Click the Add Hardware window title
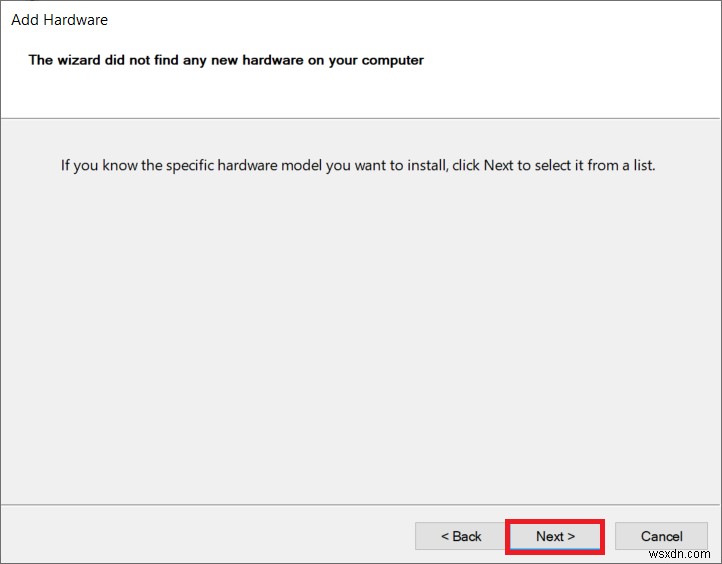722x564 pixels. pos(60,20)
